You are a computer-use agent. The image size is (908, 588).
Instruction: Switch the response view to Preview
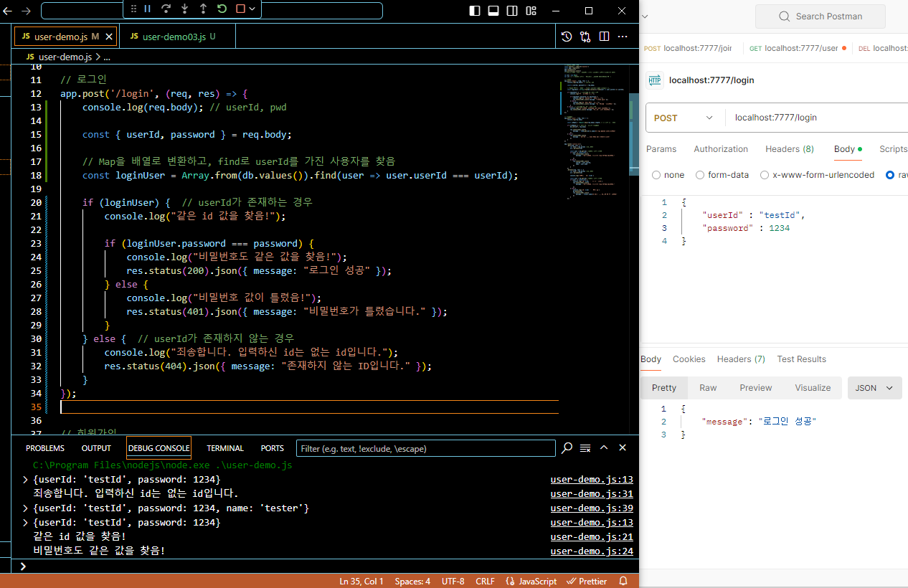[x=756, y=388]
